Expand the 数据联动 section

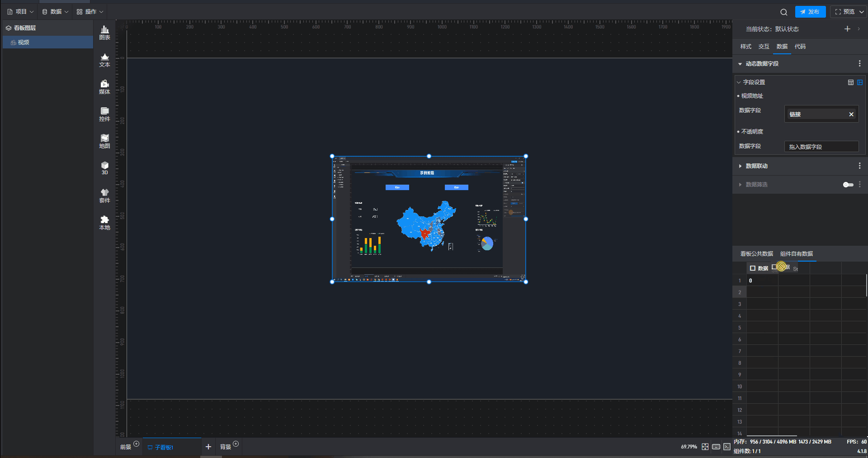coord(740,166)
